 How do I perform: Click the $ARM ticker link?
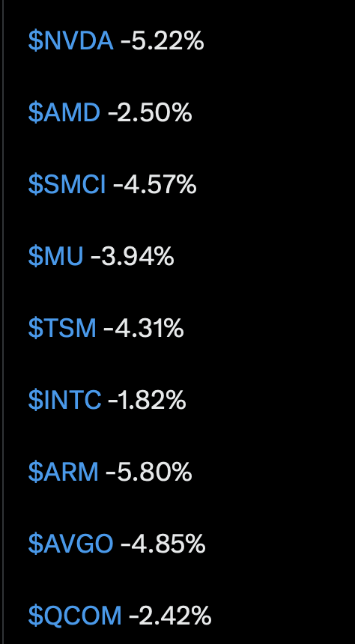pyautogui.click(x=63, y=472)
